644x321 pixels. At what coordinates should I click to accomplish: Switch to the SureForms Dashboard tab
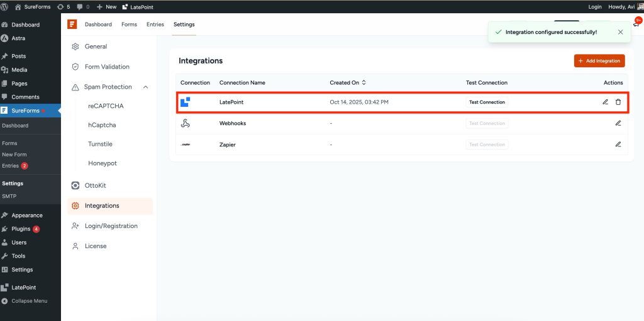point(98,24)
